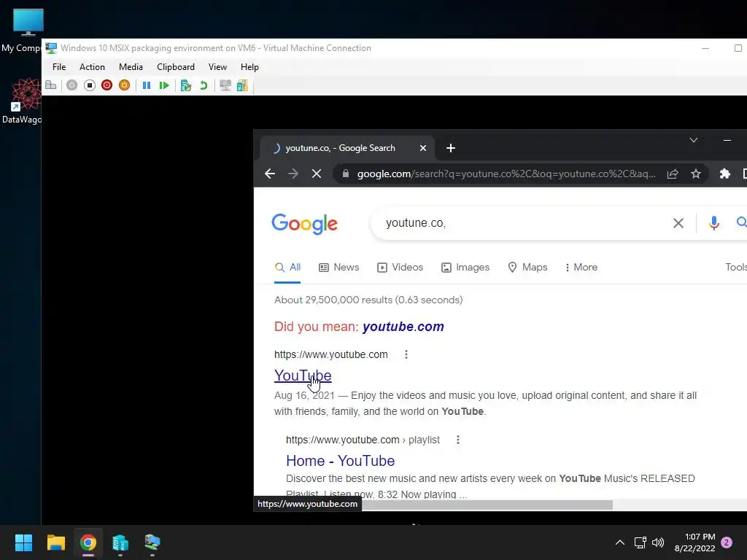This screenshot has width=747, height=560.
Task: Stop loading the page
Action: pyautogui.click(x=317, y=174)
